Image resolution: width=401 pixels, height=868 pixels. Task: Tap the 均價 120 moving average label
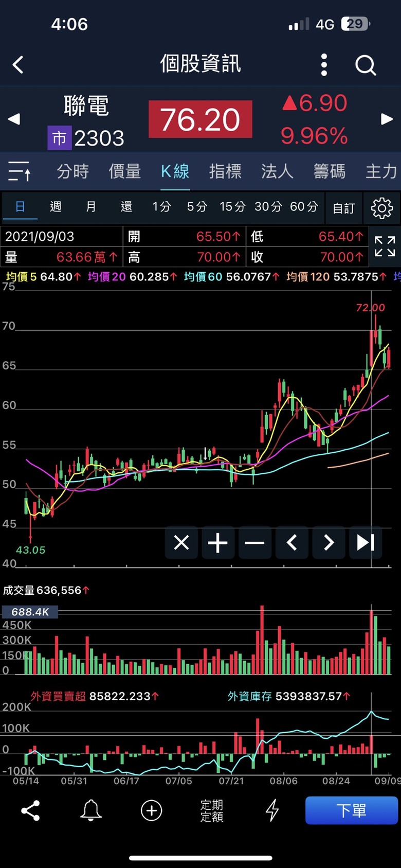coord(308,277)
